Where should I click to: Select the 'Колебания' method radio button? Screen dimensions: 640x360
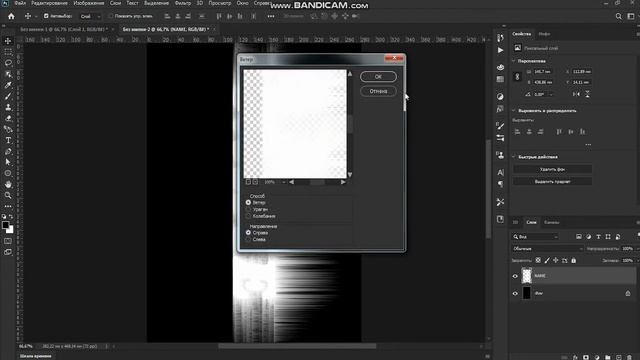(x=248, y=216)
